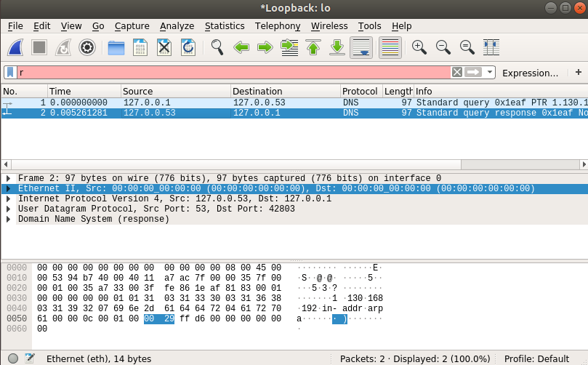The image size is (588, 365).
Task: Expand User Datagram Protocol row
Action: click(8, 209)
